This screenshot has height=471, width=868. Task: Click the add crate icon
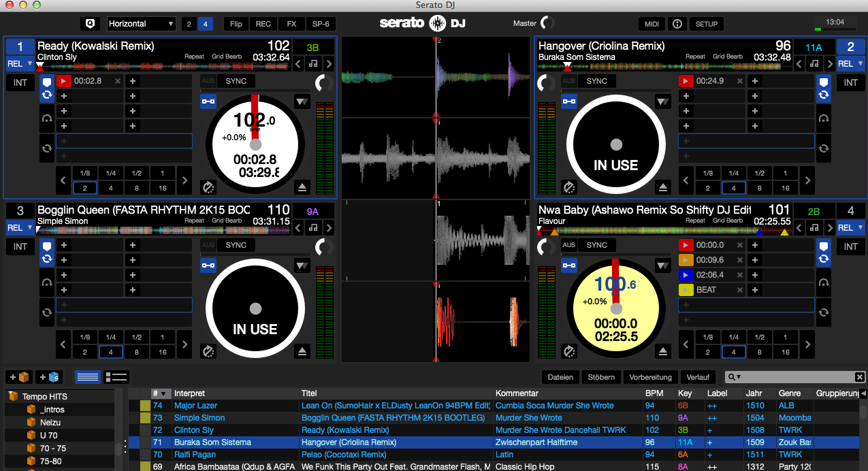(x=19, y=377)
